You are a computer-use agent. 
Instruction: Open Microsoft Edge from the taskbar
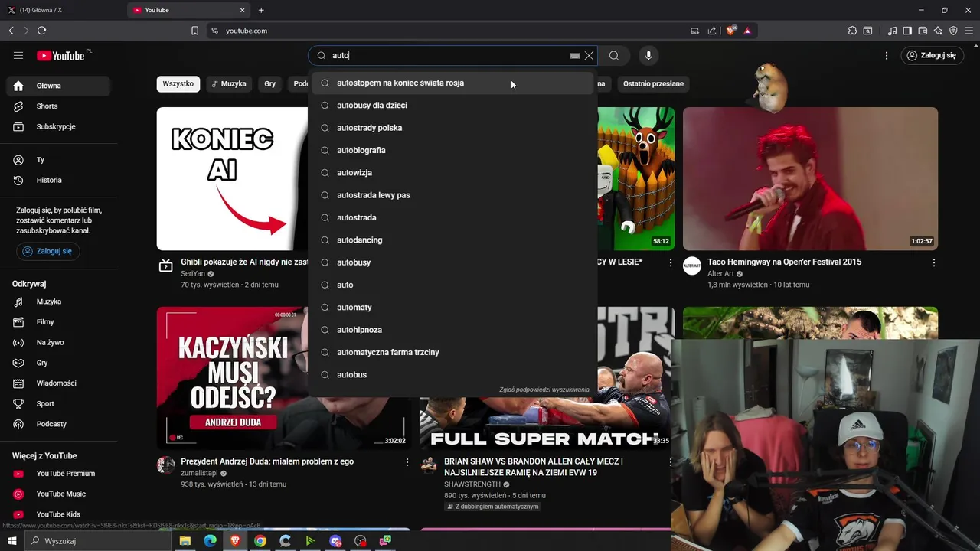click(x=211, y=541)
